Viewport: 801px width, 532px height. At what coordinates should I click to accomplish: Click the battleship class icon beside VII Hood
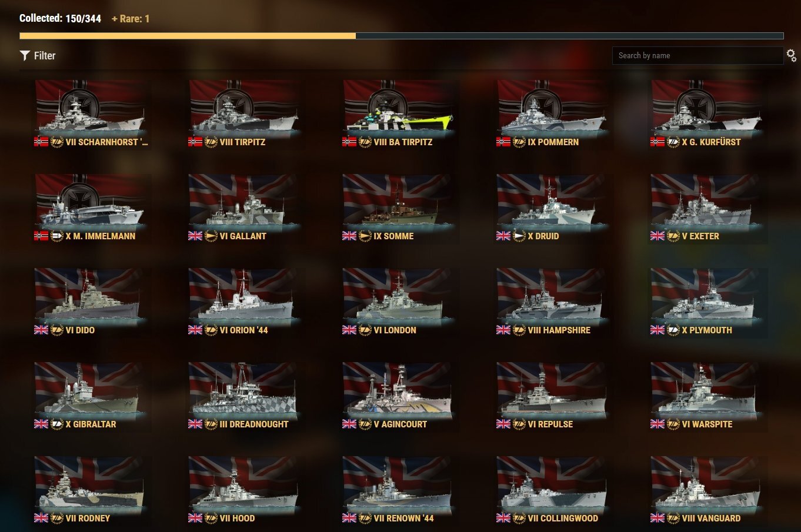(211, 518)
